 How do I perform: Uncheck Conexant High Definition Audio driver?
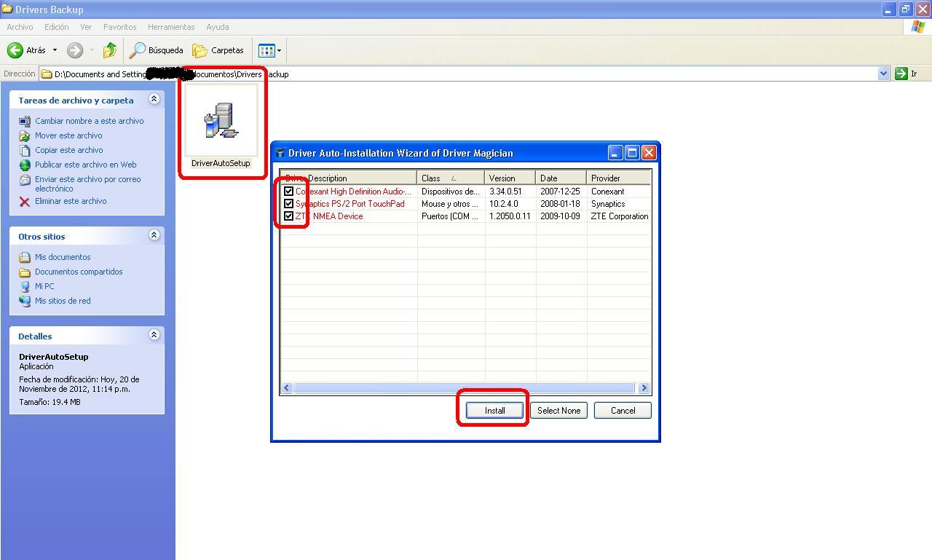288,192
